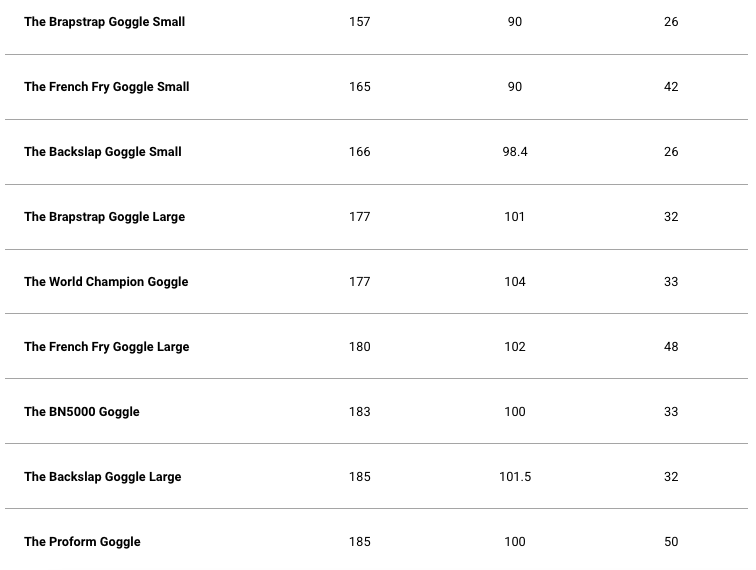Screen dimensions: 756x570
Task: Open The French Fry Goggle Small entry
Action: click(106, 87)
